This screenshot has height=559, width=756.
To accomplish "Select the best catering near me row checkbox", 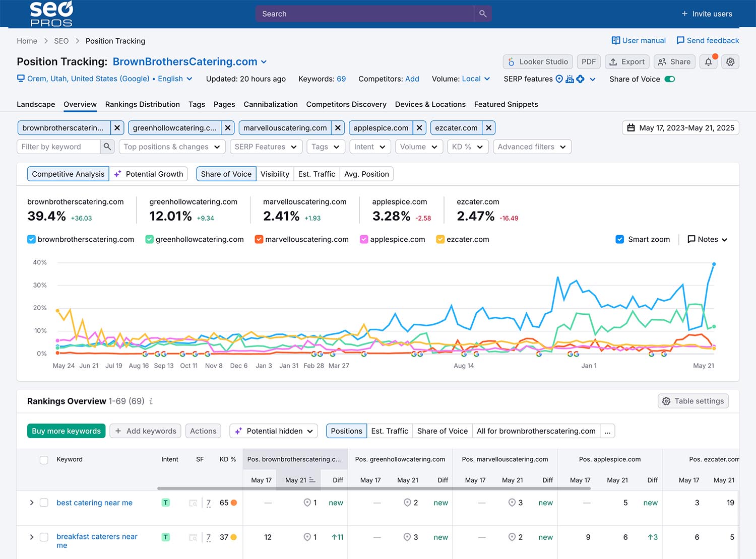I will [x=44, y=503].
